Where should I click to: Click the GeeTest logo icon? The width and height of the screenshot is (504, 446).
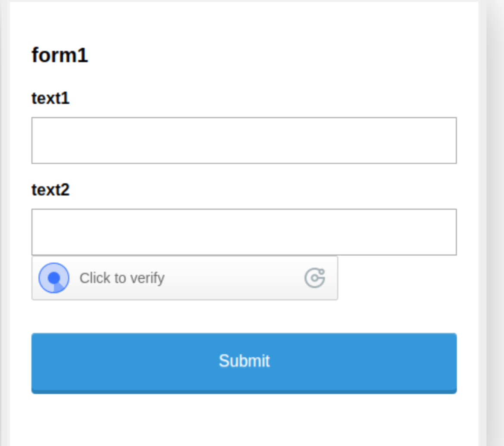[x=315, y=278]
